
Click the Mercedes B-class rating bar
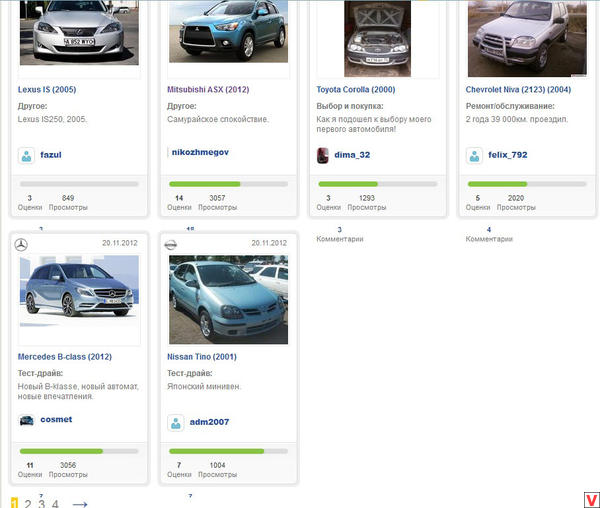79,451
